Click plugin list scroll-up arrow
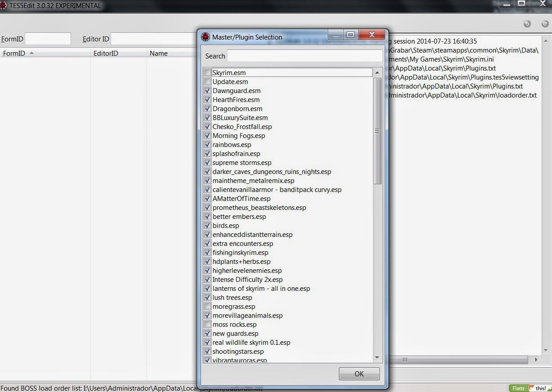The image size is (552, 392). (x=377, y=73)
